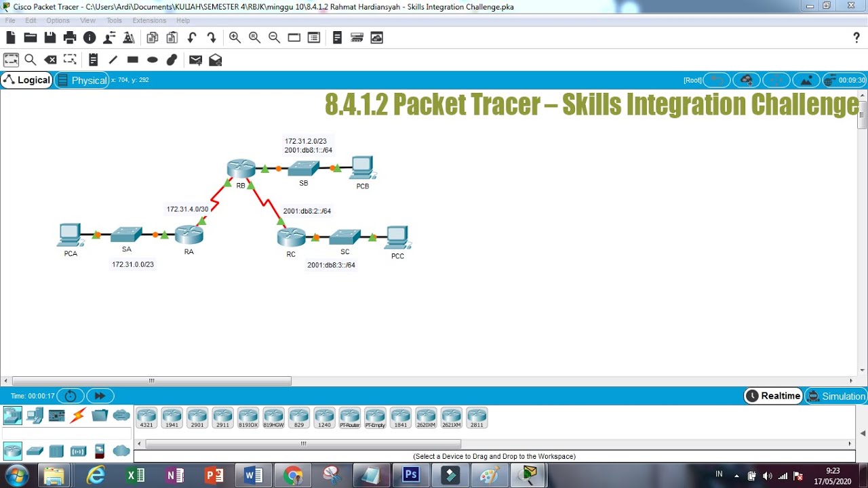868x488 pixels.
Task: Pick the 4321 router device
Action: [146, 418]
